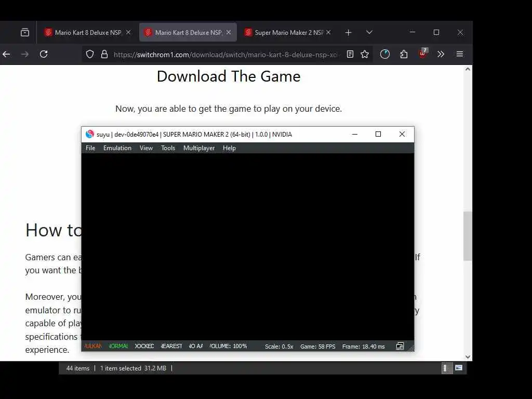Open Firefox application hamburger menu
532x399 pixels.
pyautogui.click(x=460, y=54)
